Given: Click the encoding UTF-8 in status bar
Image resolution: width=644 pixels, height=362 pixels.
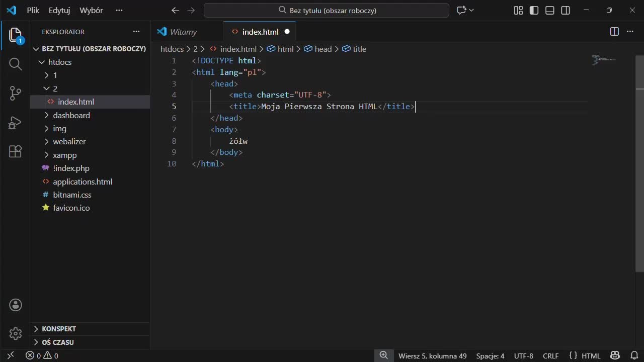Looking at the screenshot, I should 523,355.
